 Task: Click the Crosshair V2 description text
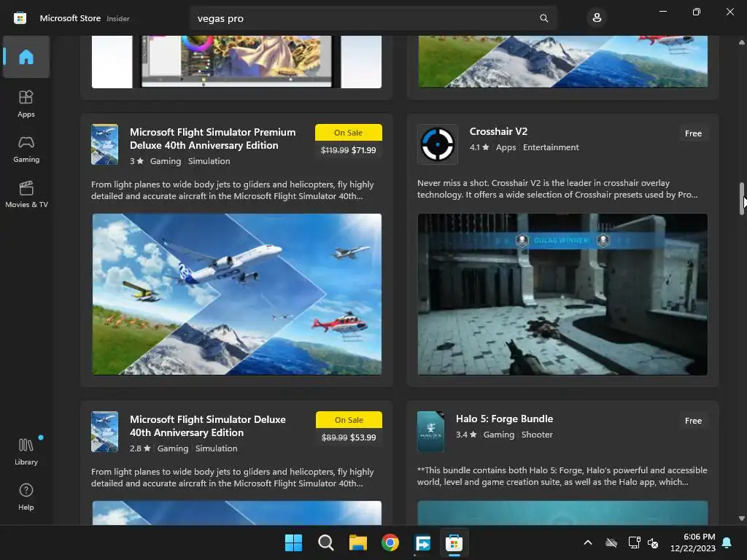pyautogui.click(x=557, y=189)
